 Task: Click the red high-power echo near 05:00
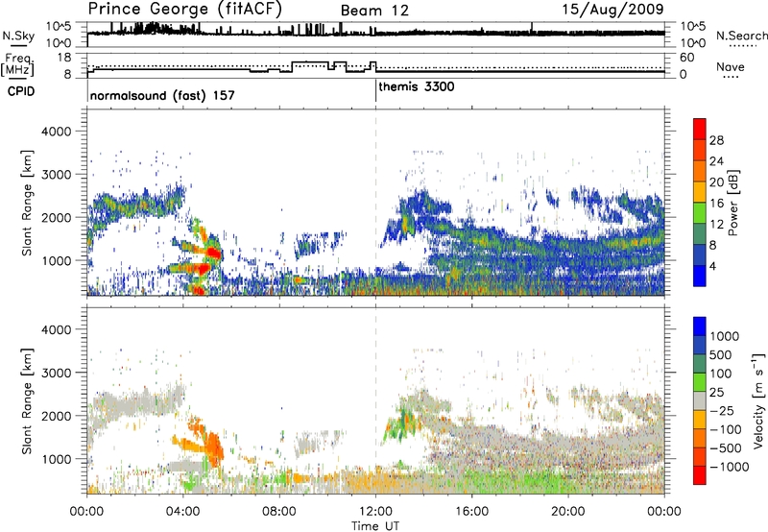(x=213, y=254)
